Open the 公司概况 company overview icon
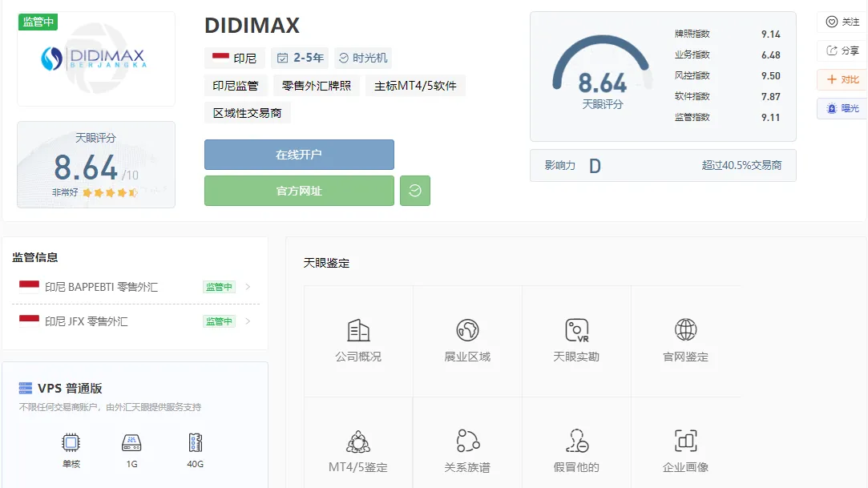This screenshot has width=868, height=488. pyautogui.click(x=358, y=330)
